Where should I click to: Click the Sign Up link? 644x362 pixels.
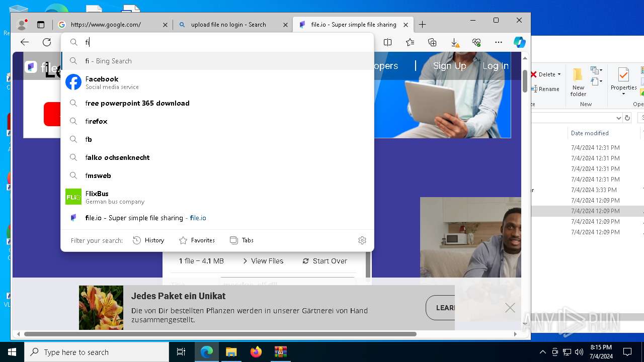pos(449,66)
